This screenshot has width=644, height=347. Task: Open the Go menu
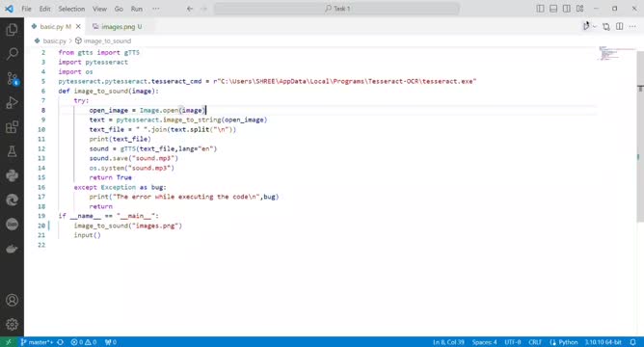pos(119,9)
